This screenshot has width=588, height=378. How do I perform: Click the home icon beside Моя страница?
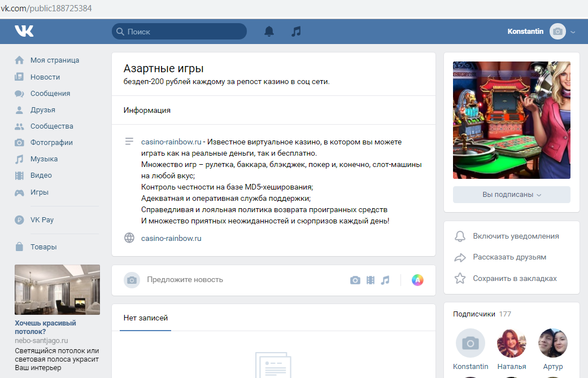coord(19,60)
